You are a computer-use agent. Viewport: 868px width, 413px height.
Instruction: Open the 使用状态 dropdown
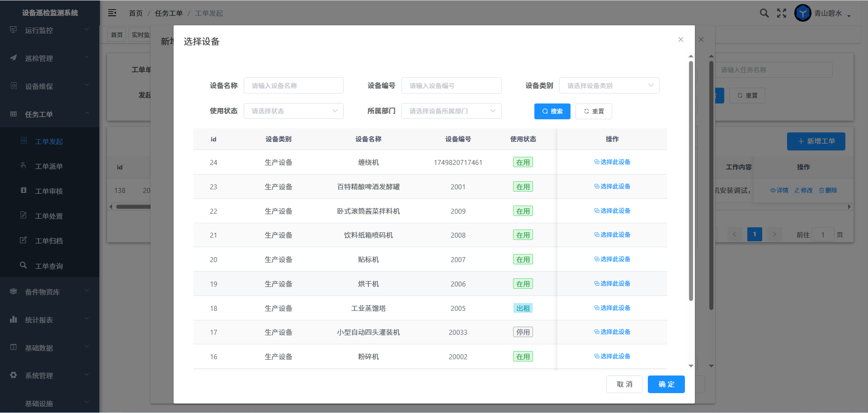point(293,111)
